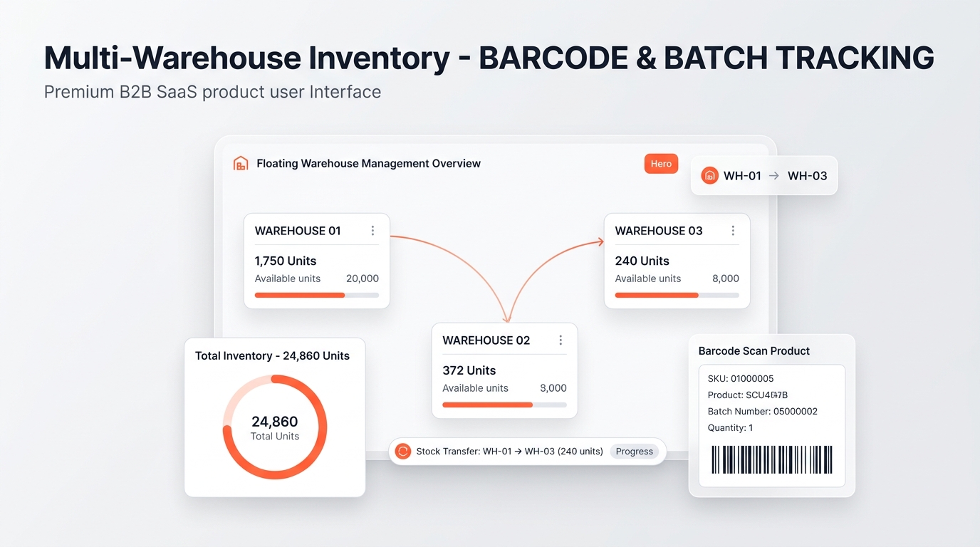This screenshot has width=980, height=547.
Task: Select the WAREHOUSE 02 card title
Action: pos(486,340)
